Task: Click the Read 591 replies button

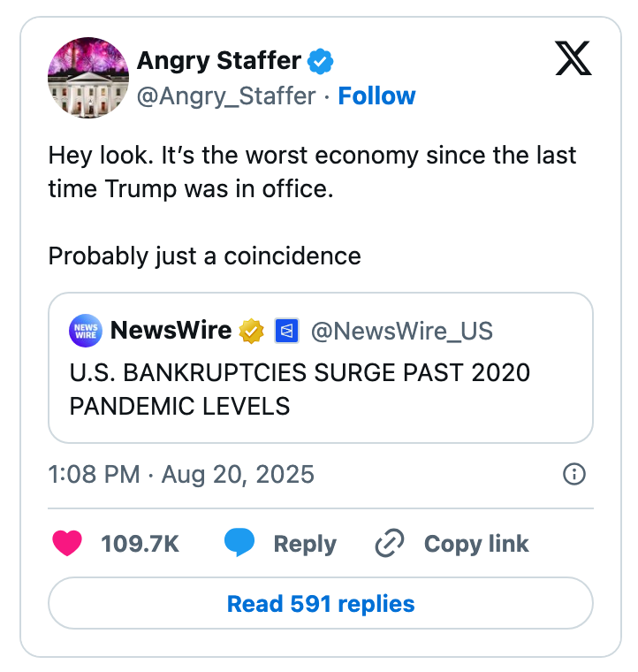Action: (x=321, y=604)
